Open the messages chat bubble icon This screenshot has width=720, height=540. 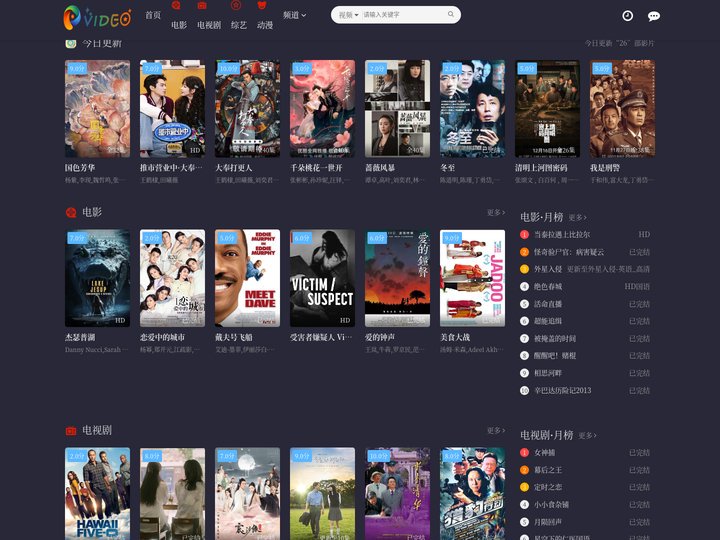tap(654, 17)
